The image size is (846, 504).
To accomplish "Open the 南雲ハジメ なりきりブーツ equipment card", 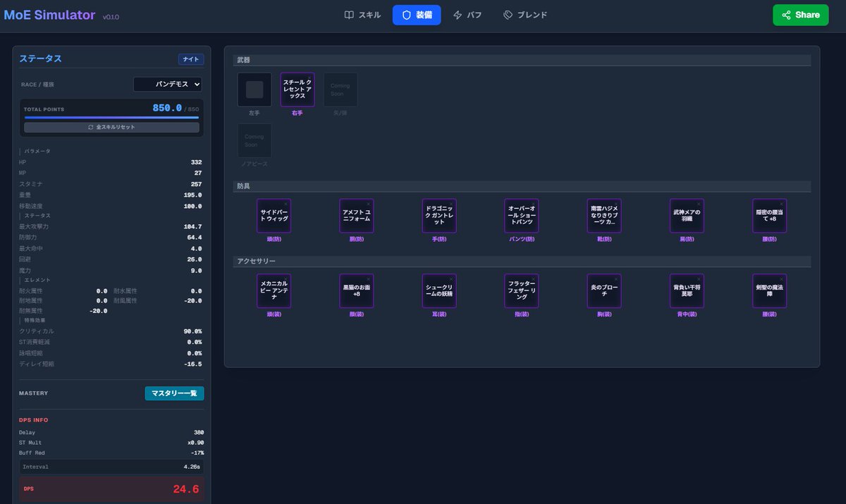I will click(x=605, y=216).
